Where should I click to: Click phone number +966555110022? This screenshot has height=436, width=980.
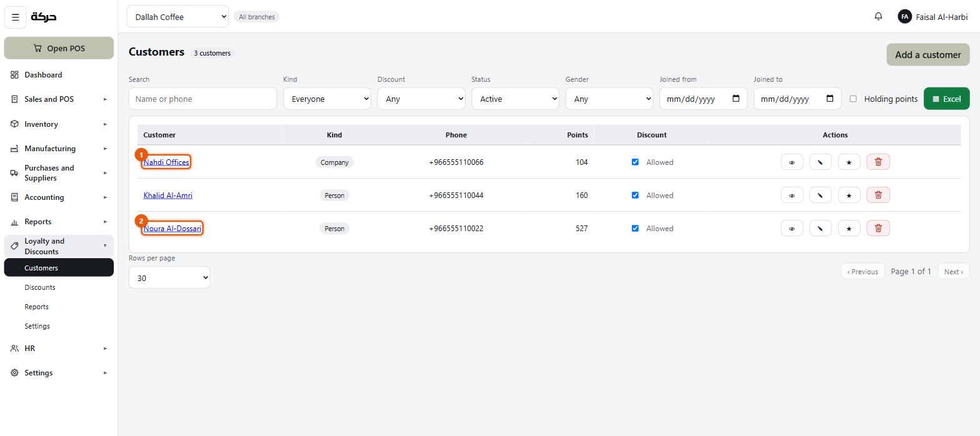[456, 229]
